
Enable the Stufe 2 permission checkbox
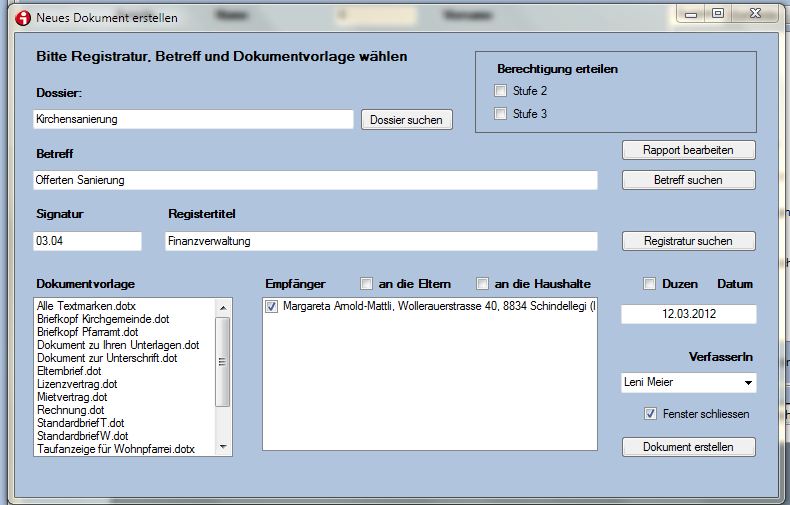point(501,91)
